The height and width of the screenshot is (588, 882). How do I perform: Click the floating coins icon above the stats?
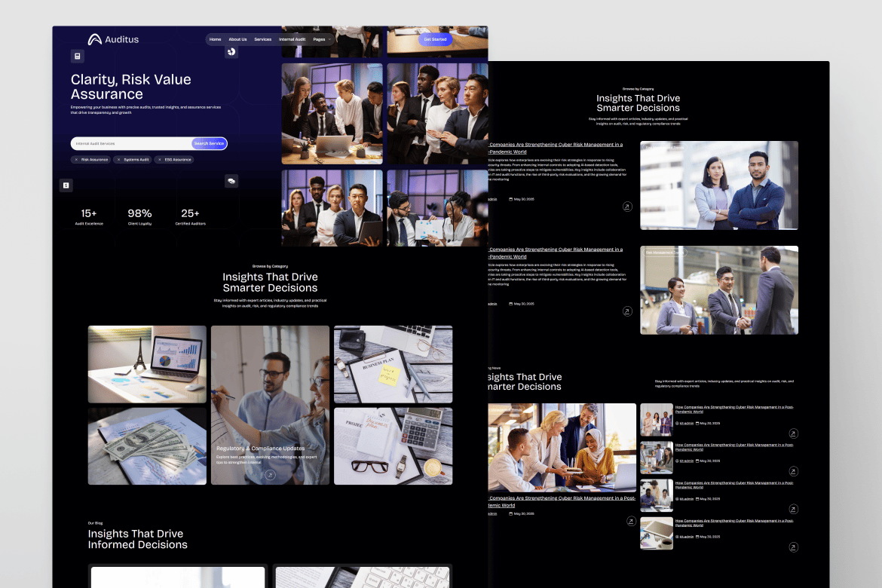coord(231,181)
